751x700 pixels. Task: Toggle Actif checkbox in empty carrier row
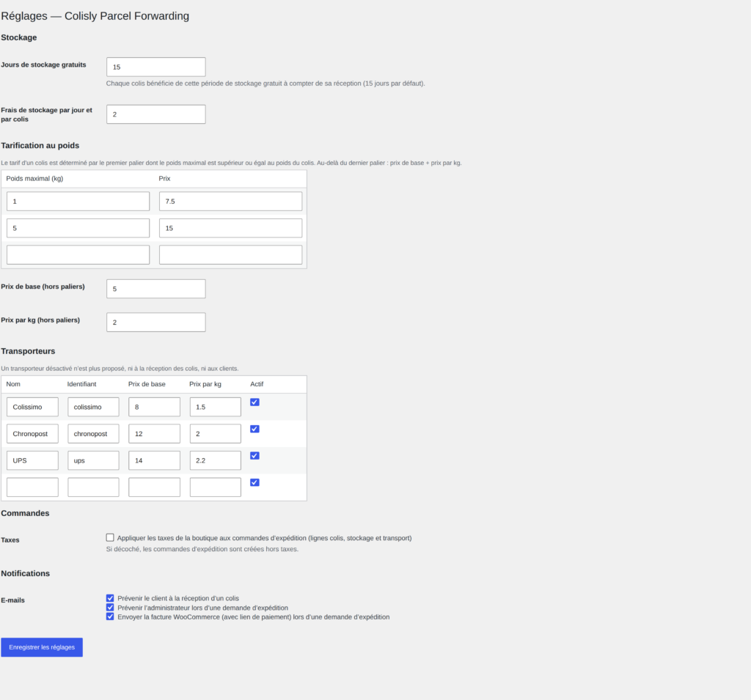[x=254, y=482]
